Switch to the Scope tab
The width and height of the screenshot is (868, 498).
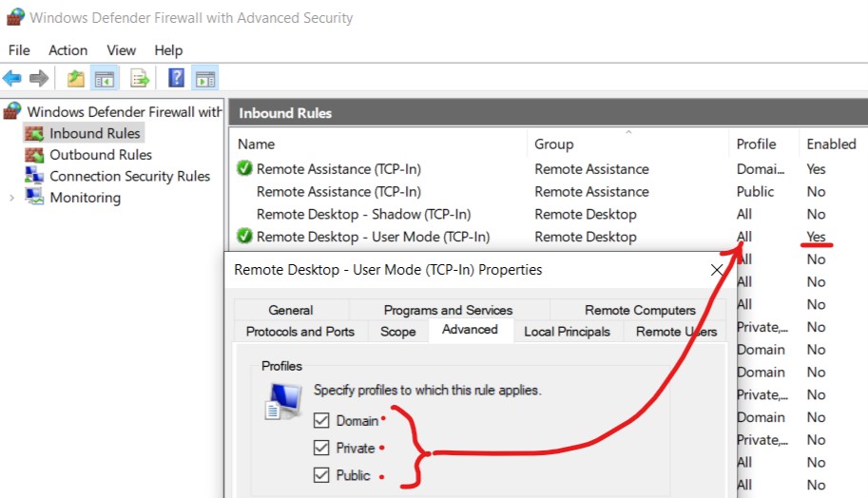[398, 332]
